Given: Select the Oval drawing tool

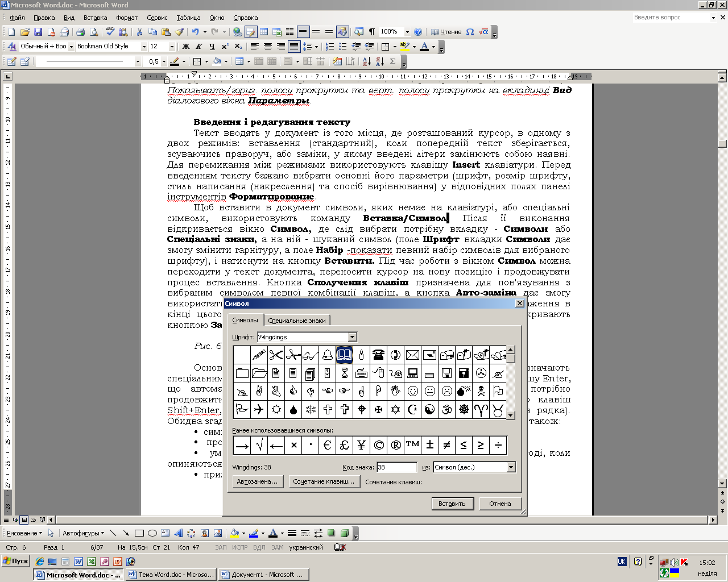Looking at the screenshot, I should click(152, 533).
